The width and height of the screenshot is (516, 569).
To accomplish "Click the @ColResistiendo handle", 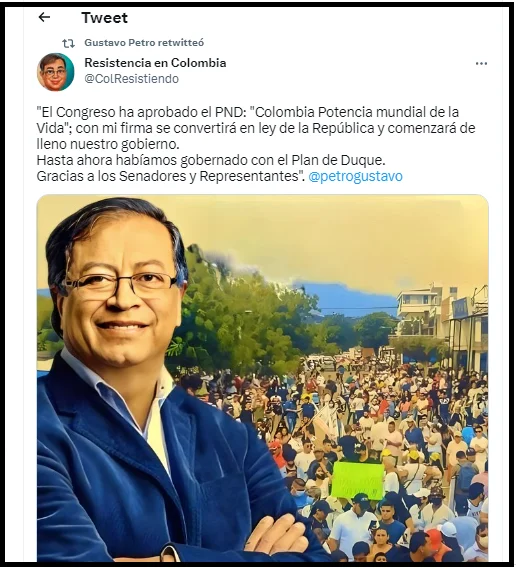I will (132, 79).
